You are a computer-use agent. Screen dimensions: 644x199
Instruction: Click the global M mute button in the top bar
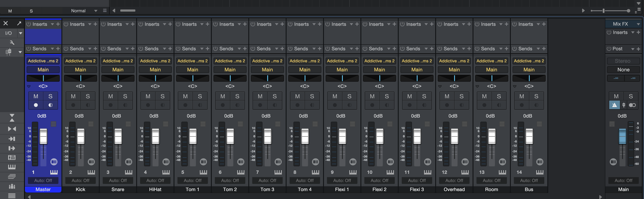coord(10,11)
